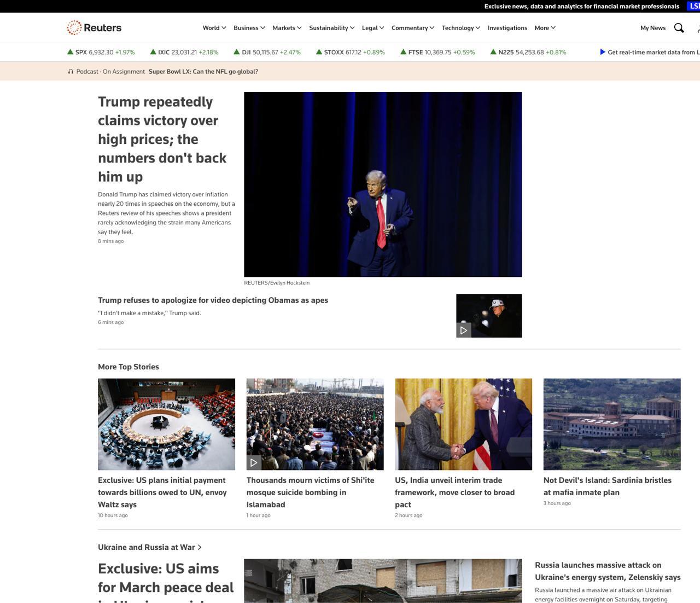Go to the Investigations section
The height and width of the screenshot is (603, 700).
pyautogui.click(x=507, y=28)
